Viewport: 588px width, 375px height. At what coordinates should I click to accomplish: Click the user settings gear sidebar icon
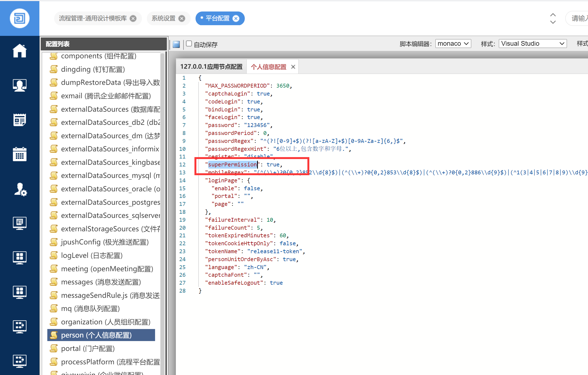pyautogui.click(x=20, y=189)
